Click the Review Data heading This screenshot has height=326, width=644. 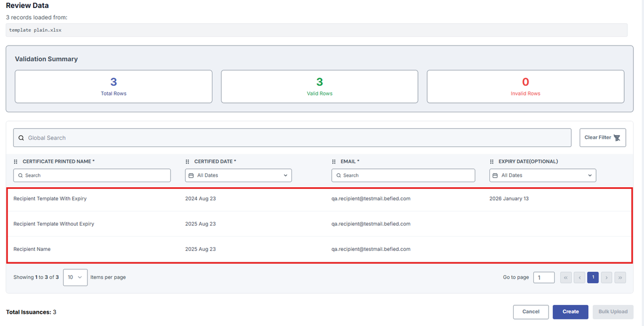point(27,6)
